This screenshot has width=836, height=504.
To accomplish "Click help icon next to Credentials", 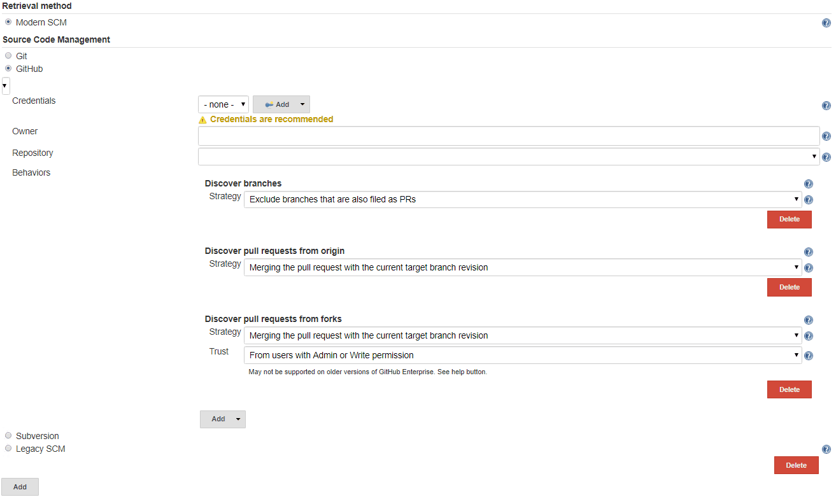I will pyautogui.click(x=826, y=106).
